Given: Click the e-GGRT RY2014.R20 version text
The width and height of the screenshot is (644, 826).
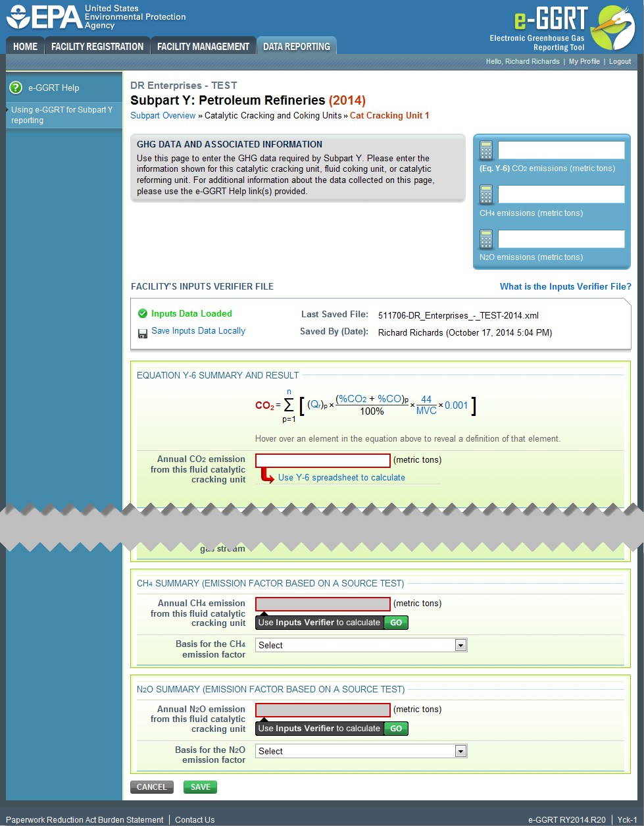Looking at the screenshot, I should pyautogui.click(x=567, y=820).
